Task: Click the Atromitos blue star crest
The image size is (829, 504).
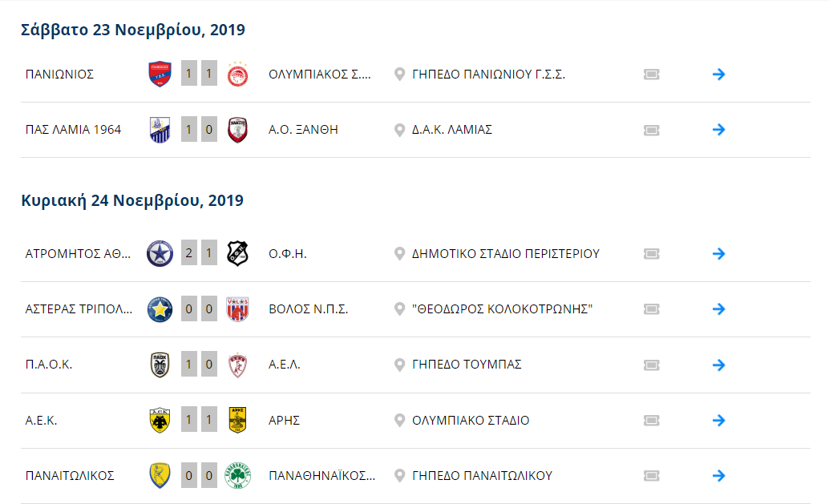Action: click(160, 253)
